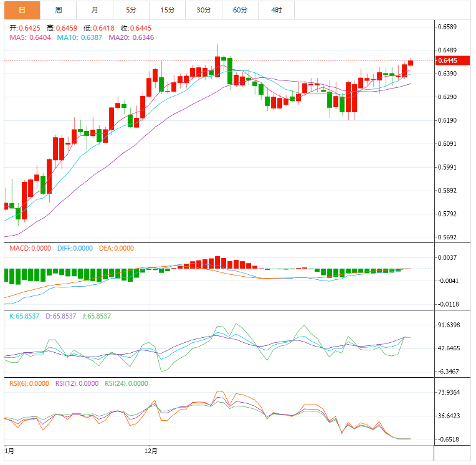
Task: Click the RSI(24) indicator label
Action: coord(126,383)
